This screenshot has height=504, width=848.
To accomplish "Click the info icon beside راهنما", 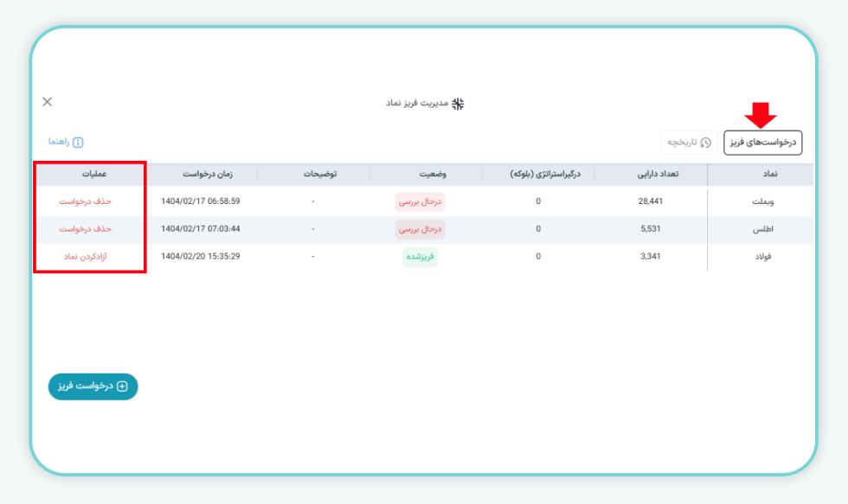I will [78, 142].
